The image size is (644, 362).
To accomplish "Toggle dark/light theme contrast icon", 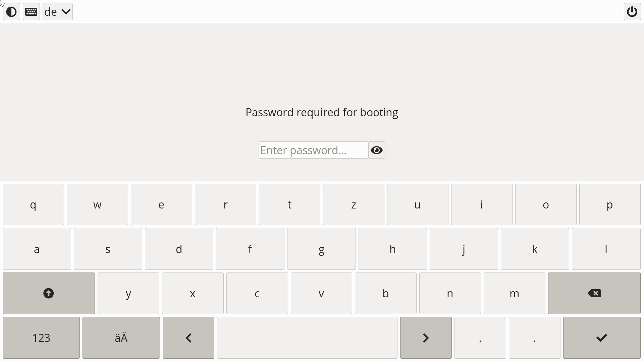I will 11,12.
